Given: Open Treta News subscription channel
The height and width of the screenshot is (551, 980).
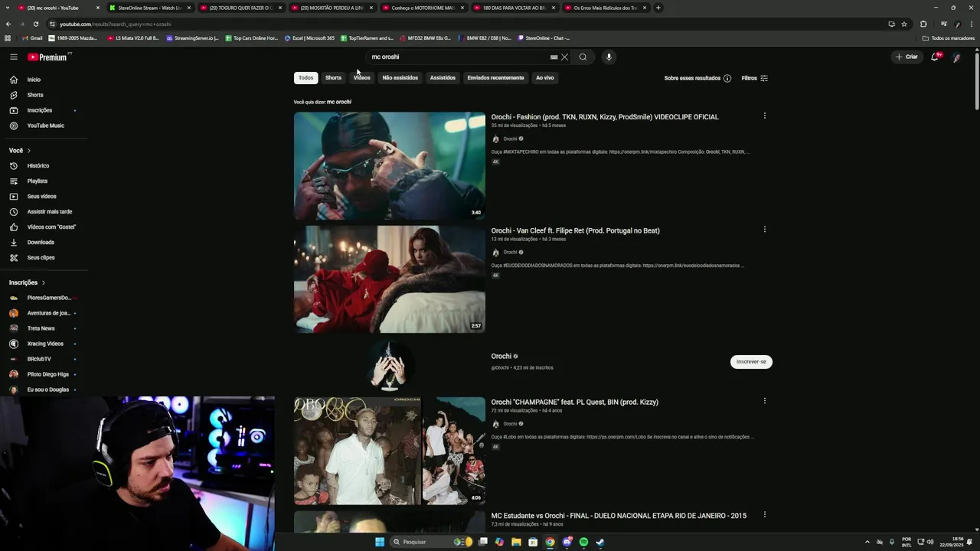Looking at the screenshot, I should (42, 328).
